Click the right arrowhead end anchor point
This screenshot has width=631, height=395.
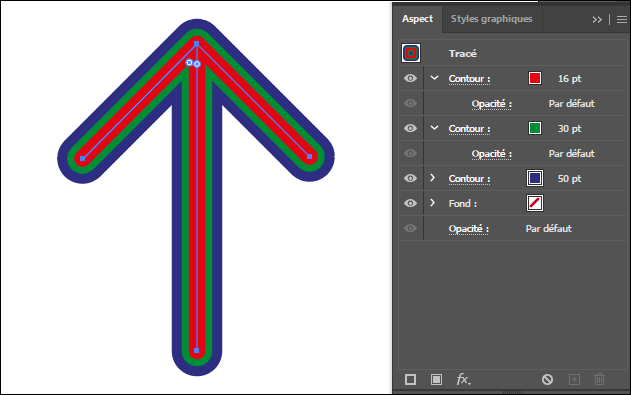[x=309, y=156]
